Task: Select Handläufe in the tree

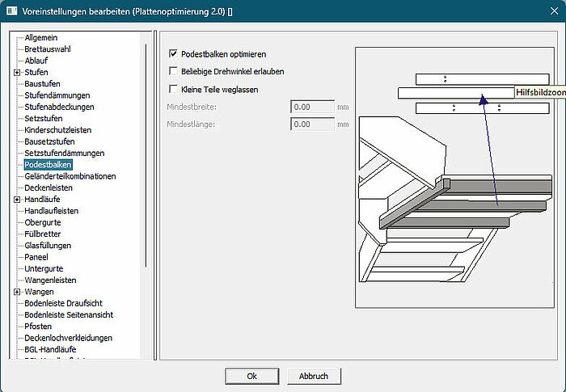Action: (x=42, y=200)
